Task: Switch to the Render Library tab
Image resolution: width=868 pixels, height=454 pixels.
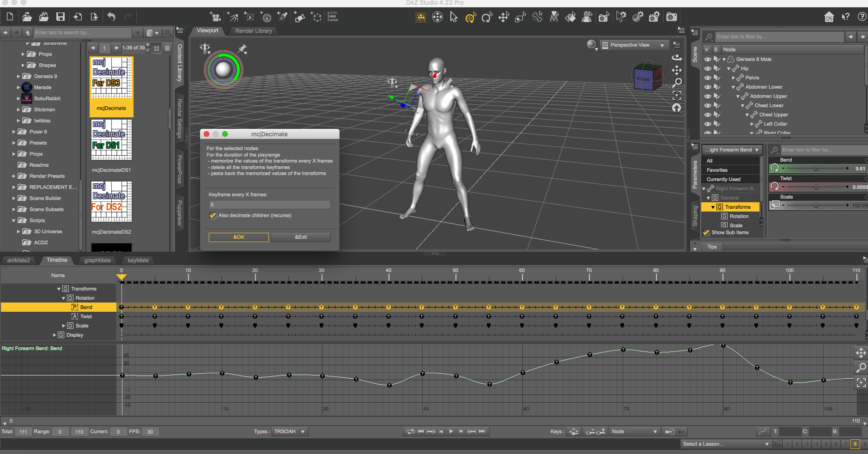Action: [x=253, y=31]
